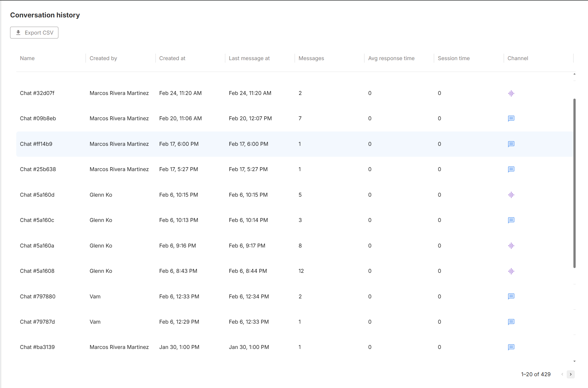Click scrollbar down arrow
588x388 pixels.
575,361
